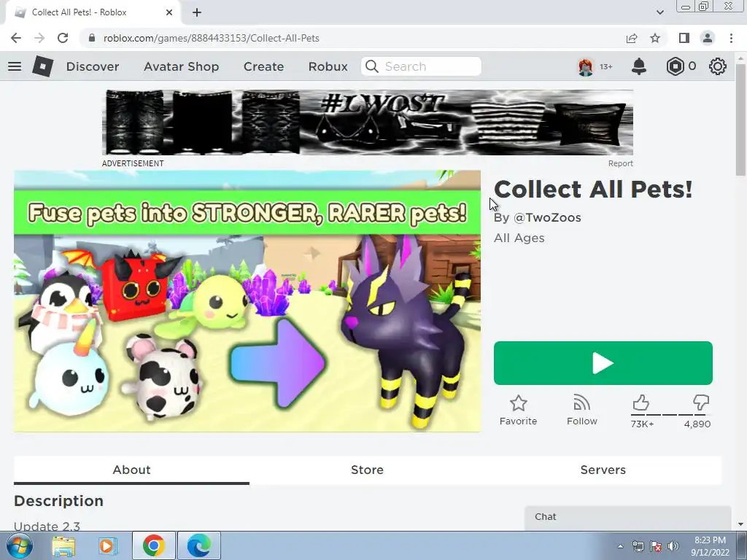This screenshot has height=560, width=747.
Task: Dislike the game with thumbs down
Action: point(701,402)
